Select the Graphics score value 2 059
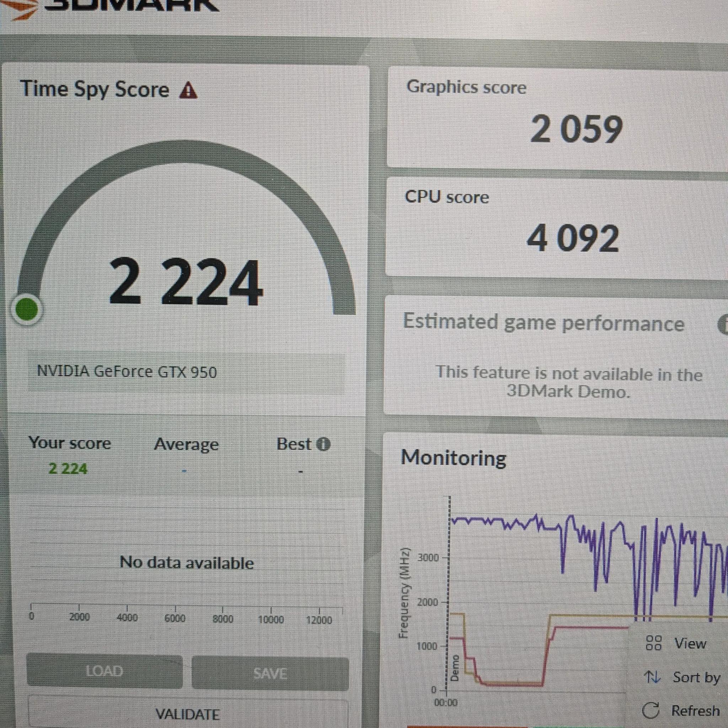728x728 pixels. point(576,129)
